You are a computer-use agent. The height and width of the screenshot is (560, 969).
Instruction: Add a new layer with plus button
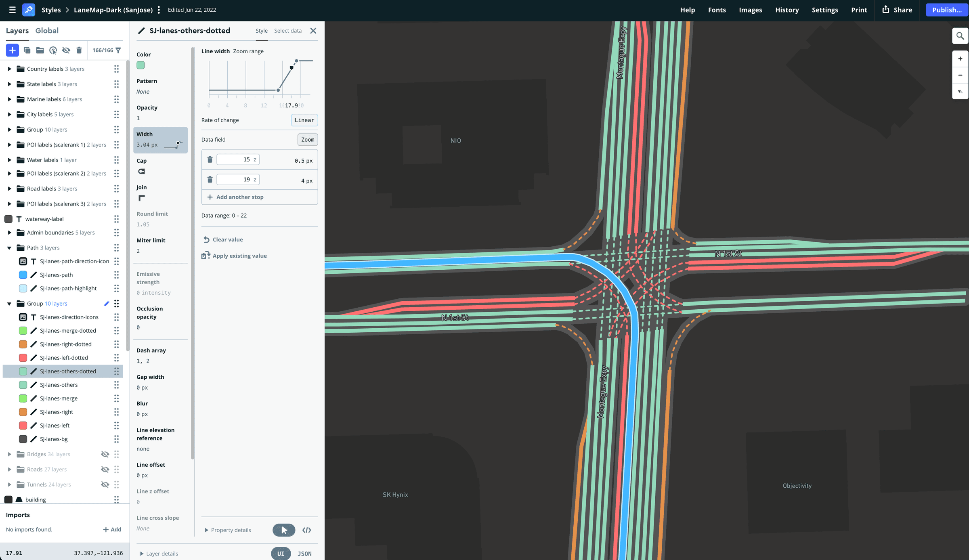click(x=13, y=50)
